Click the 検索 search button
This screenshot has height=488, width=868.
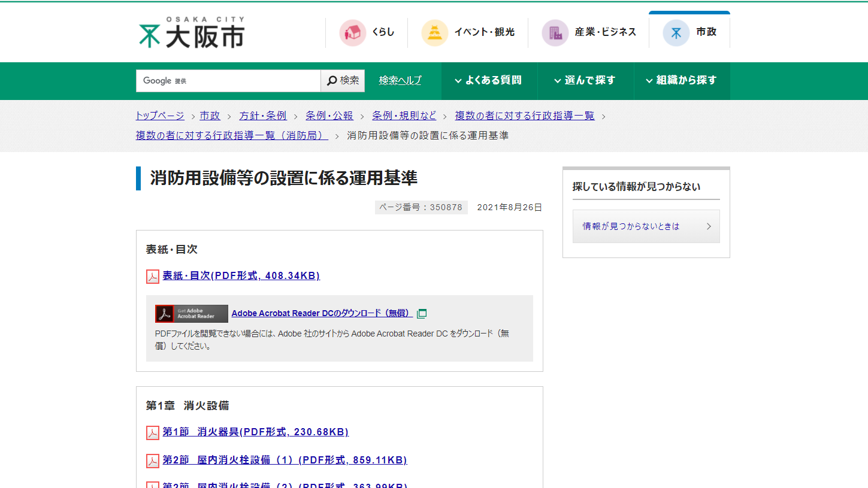coord(343,81)
